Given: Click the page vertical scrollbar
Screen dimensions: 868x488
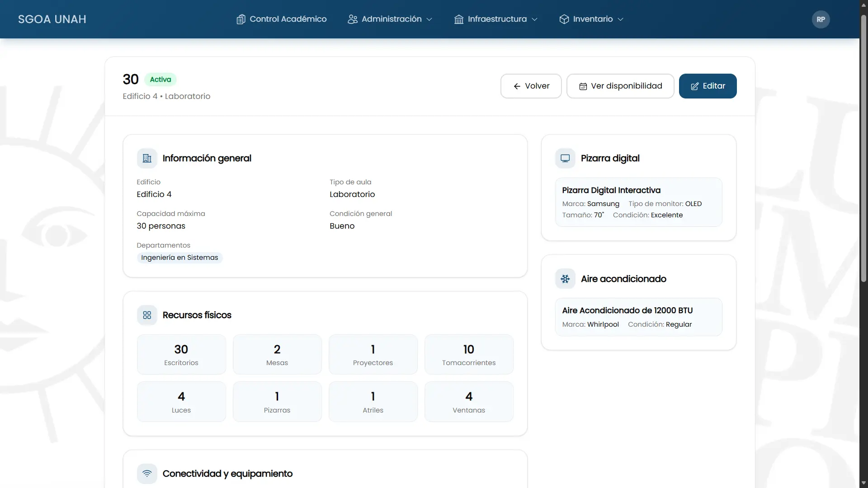Looking at the screenshot, I should (x=863, y=149).
